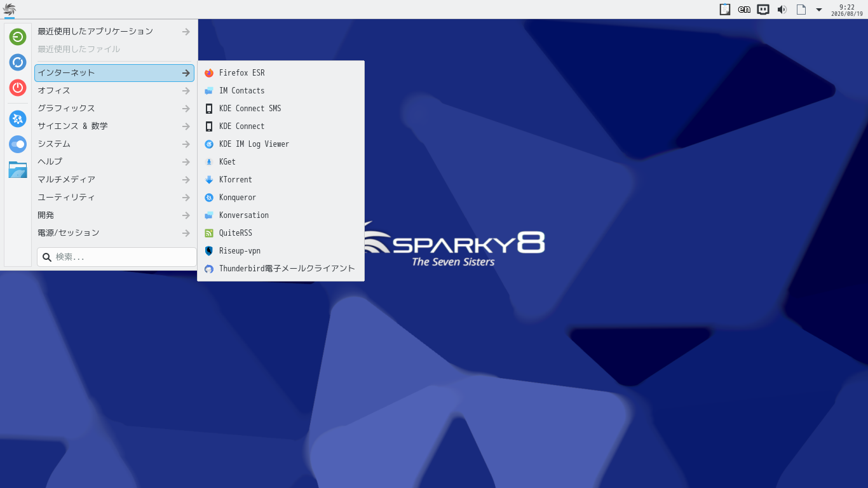Select the システム menu category

(x=114, y=144)
